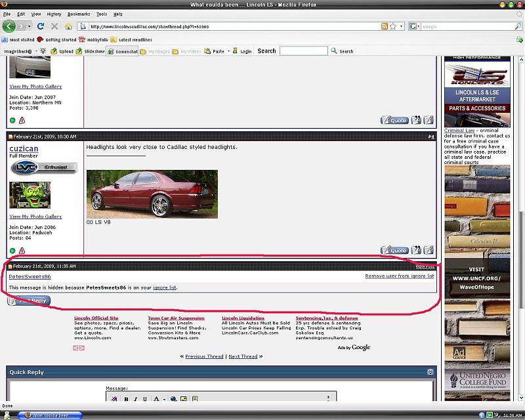Click the browser Reload button
525x420 pixels.
pos(41,26)
